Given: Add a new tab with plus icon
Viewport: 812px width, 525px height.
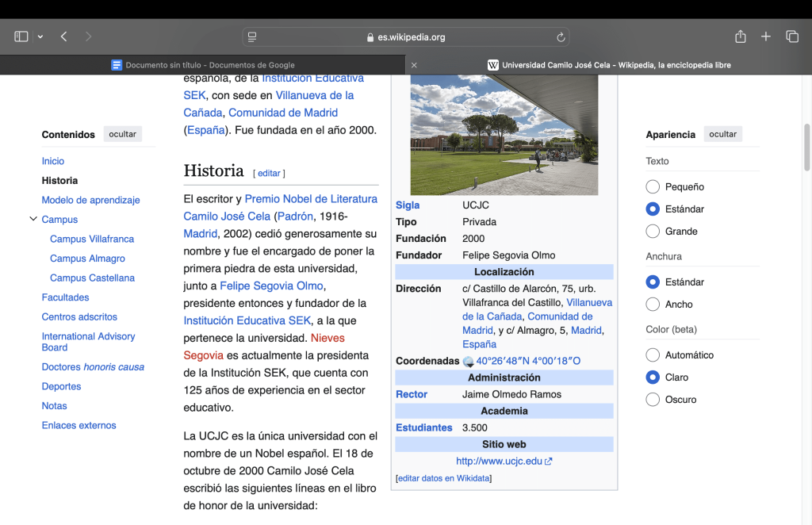Looking at the screenshot, I should point(766,36).
